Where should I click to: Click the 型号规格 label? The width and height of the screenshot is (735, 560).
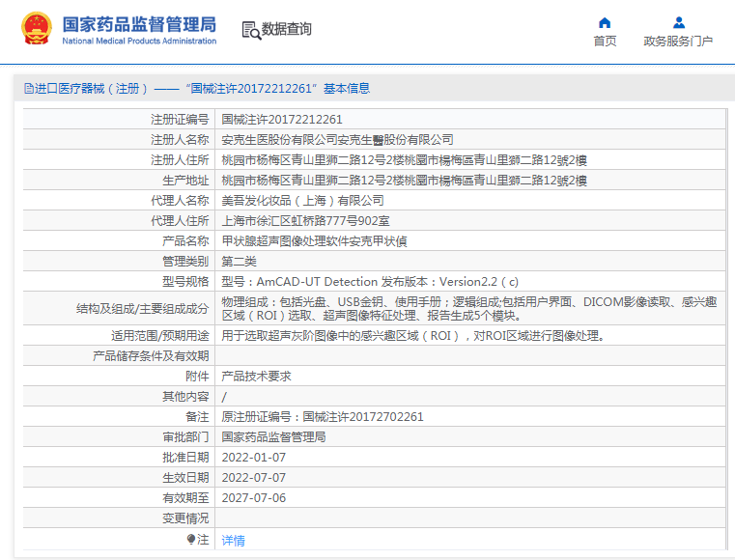coord(185,282)
